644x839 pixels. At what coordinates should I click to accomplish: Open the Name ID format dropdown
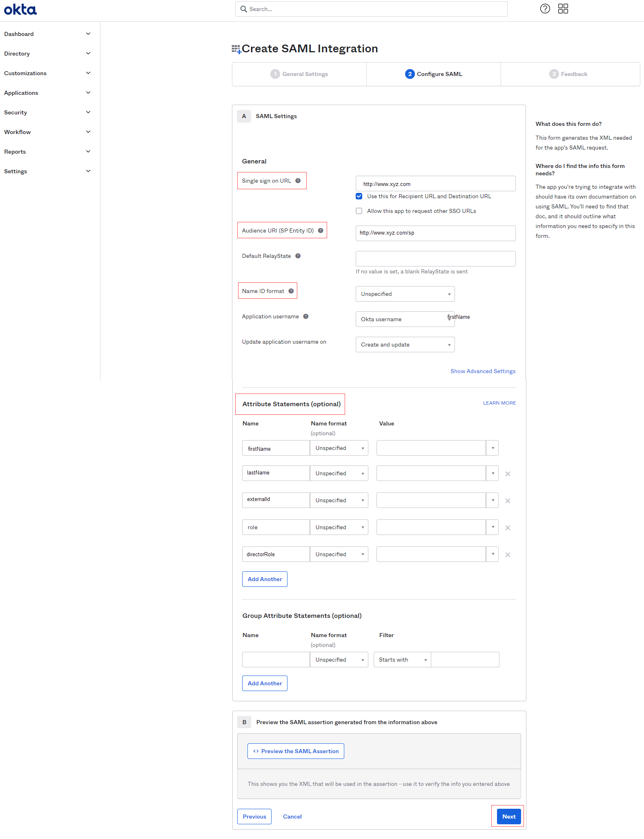(x=405, y=294)
